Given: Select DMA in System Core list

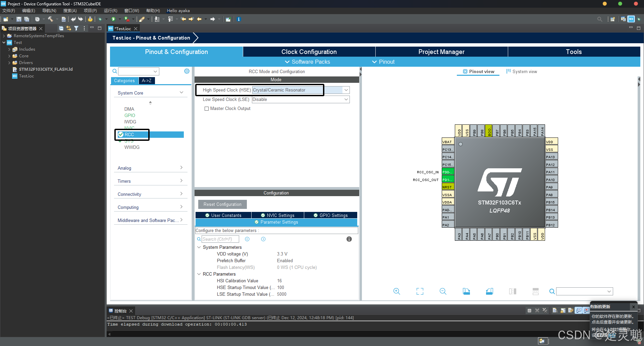Looking at the screenshot, I should (x=129, y=109).
